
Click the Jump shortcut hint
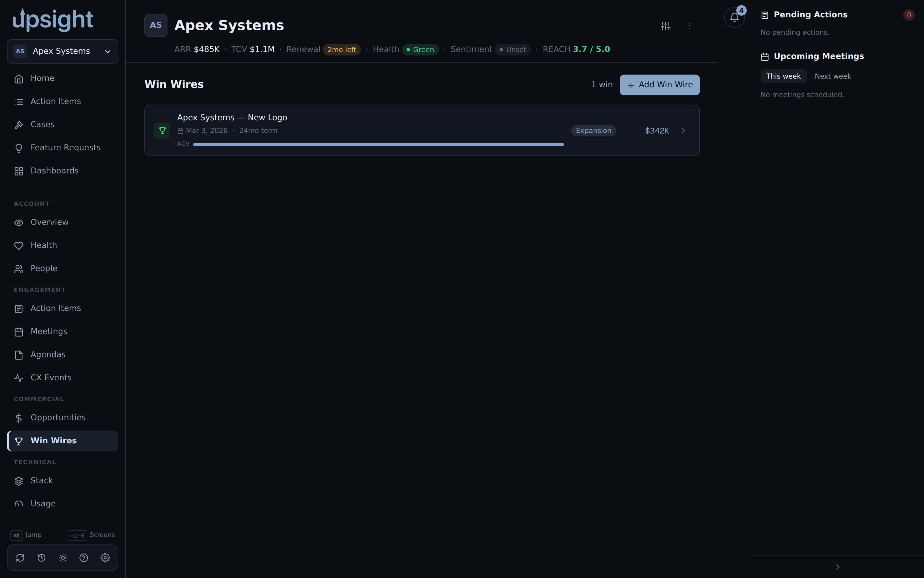pyautogui.click(x=26, y=535)
